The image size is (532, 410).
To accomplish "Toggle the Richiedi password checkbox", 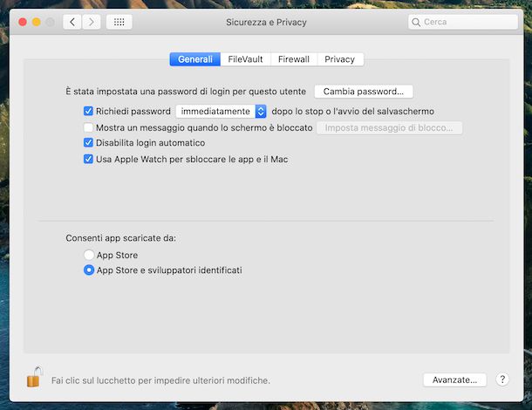I will [88, 111].
